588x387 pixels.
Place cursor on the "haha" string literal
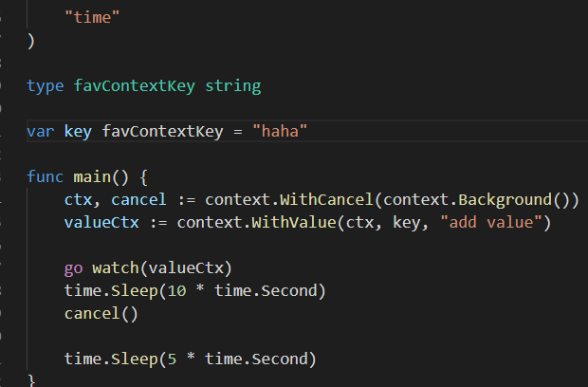click(281, 131)
